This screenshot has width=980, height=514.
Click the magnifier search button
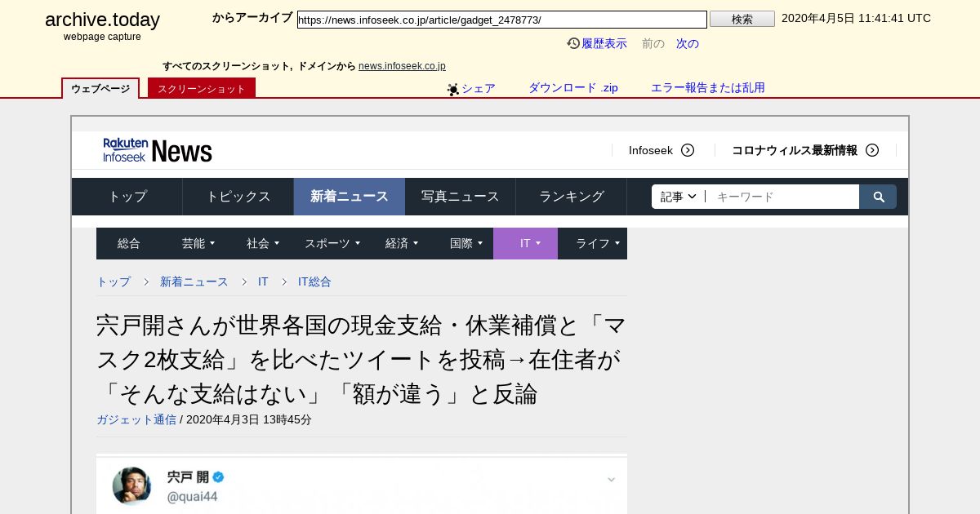point(878,197)
